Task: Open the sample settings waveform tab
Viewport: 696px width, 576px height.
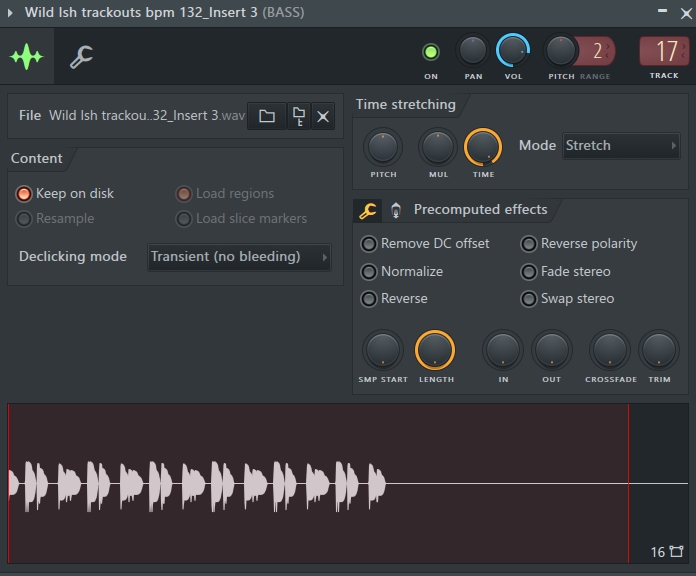Action: click(27, 56)
